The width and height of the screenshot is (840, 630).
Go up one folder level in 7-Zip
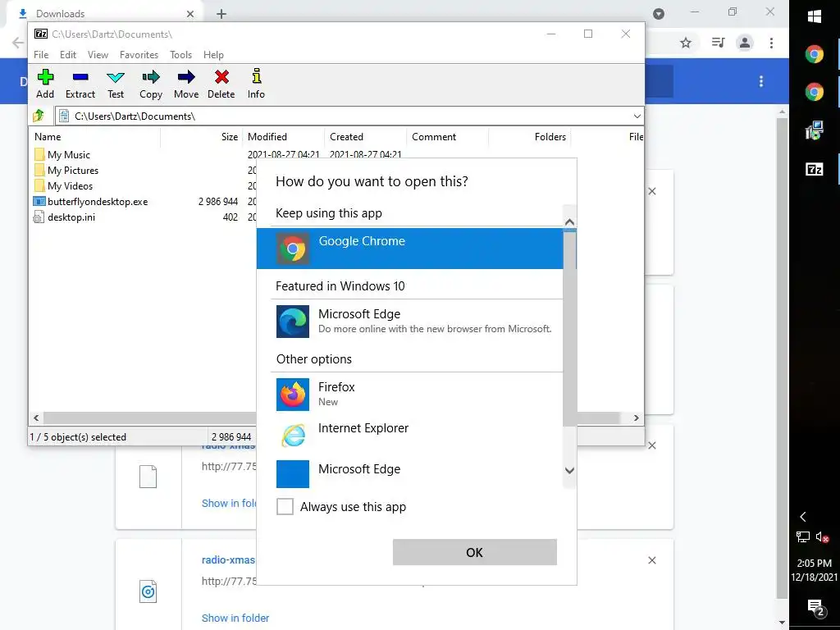[x=39, y=116]
